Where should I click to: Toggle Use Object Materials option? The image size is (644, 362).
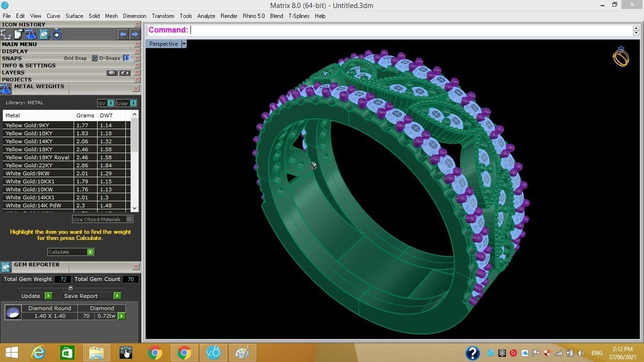coord(129,219)
